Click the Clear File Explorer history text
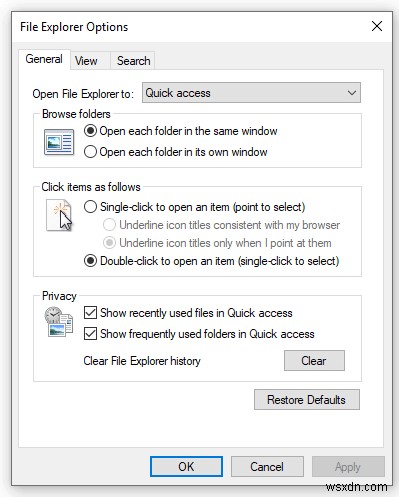Image resolution: width=399 pixels, height=497 pixels. (x=142, y=361)
